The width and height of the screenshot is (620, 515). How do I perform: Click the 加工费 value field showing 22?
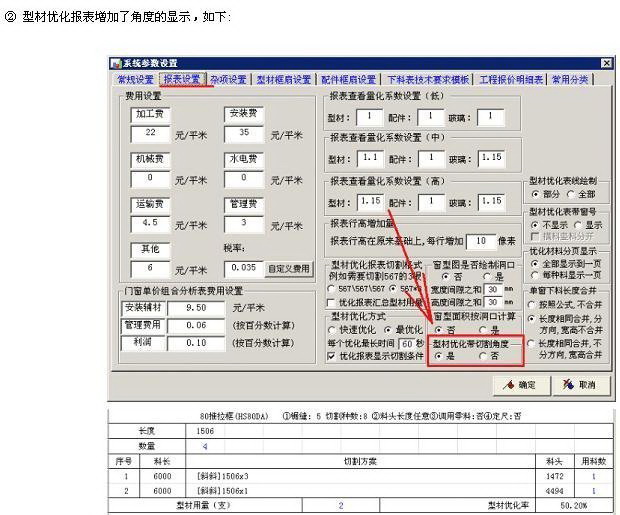pos(150,134)
